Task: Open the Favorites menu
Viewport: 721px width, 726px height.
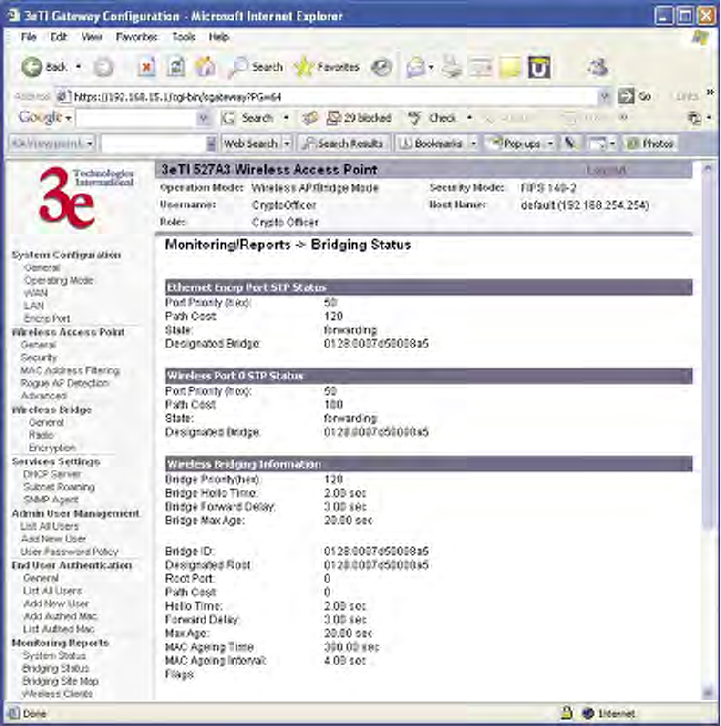Action: (137, 37)
